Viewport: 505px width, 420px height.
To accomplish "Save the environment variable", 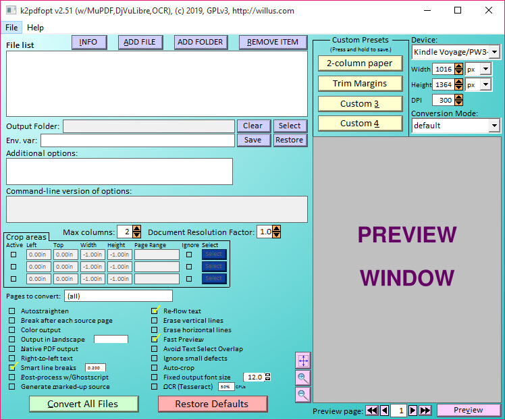I will point(254,140).
